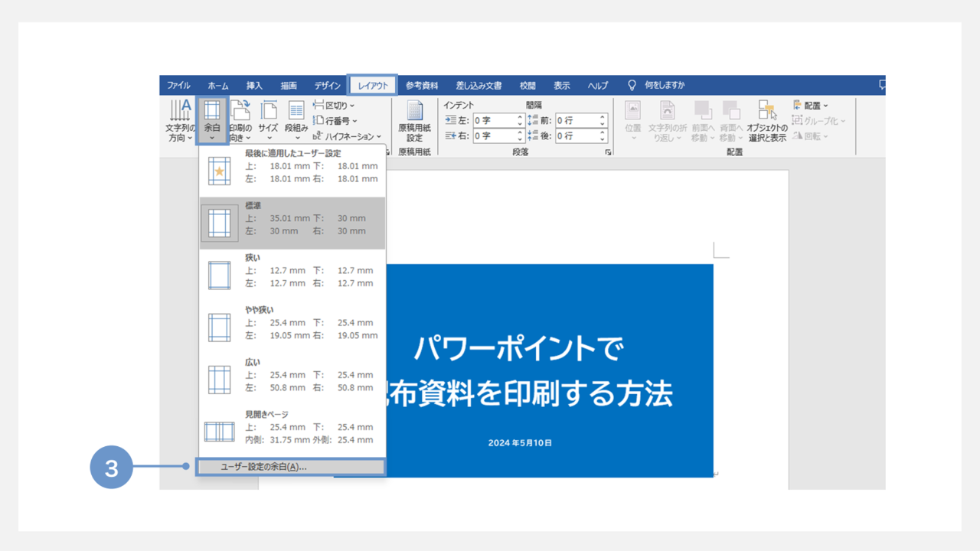Click the 原稿用紙設定 manuscript paper icon
The height and width of the screenshot is (551, 980).
414,121
